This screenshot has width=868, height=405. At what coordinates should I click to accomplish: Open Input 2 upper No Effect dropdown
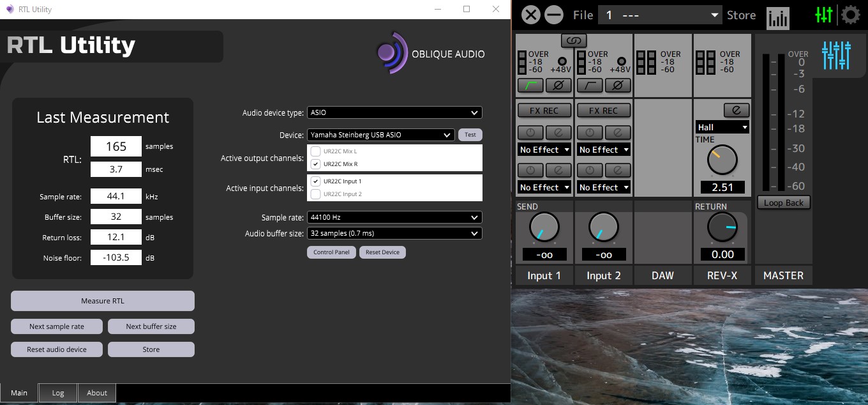(x=603, y=149)
